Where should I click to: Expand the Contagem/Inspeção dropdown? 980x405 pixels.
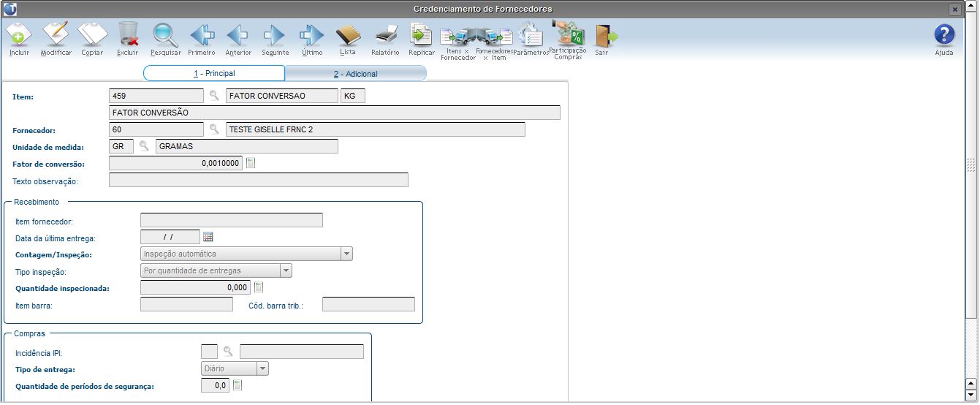[346, 254]
